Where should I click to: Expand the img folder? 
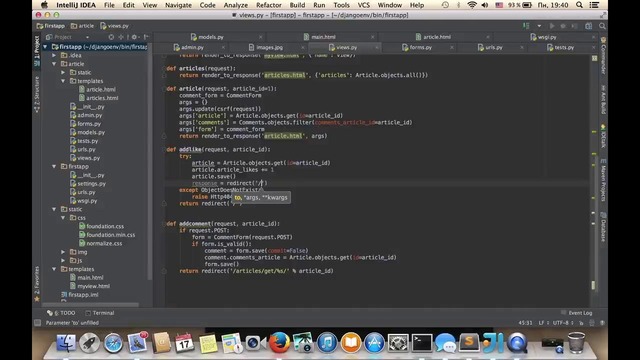(63, 252)
